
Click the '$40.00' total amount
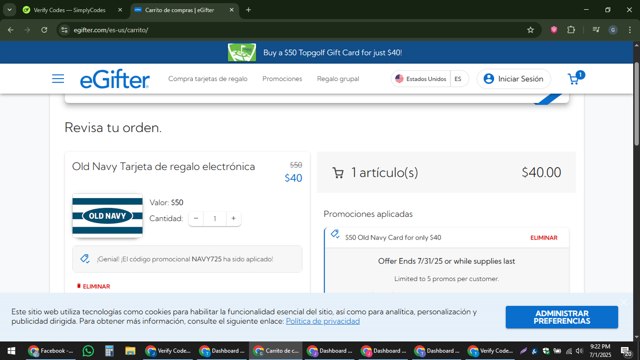coord(541,172)
